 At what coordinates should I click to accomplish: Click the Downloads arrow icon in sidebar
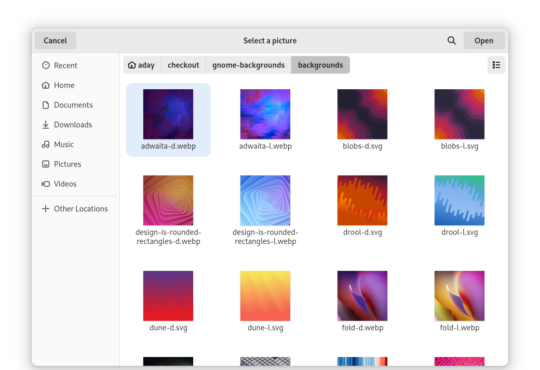click(x=46, y=124)
